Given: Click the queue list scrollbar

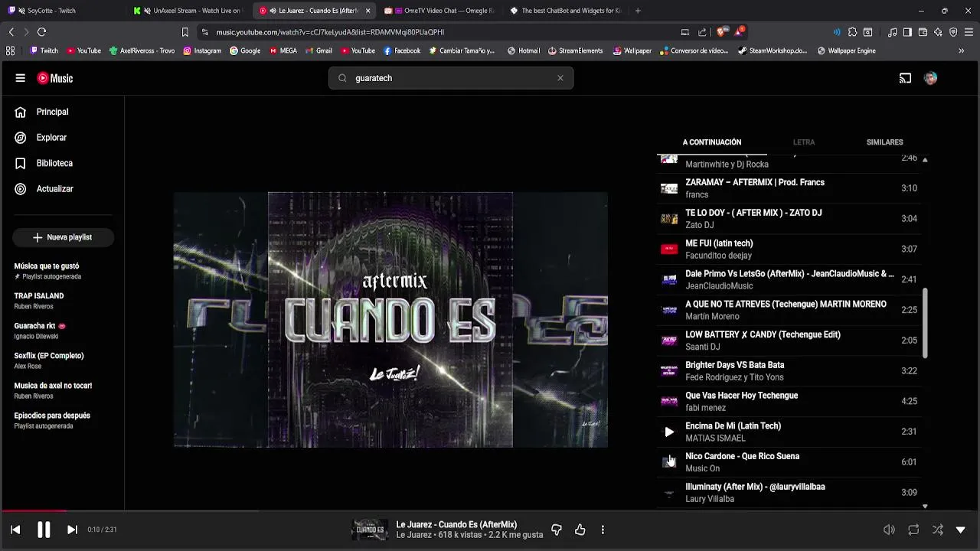Looking at the screenshot, I should click(925, 323).
